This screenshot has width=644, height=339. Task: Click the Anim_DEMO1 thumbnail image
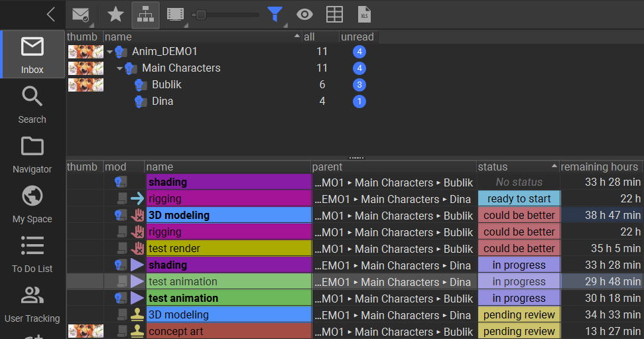[x=86, y=52]
